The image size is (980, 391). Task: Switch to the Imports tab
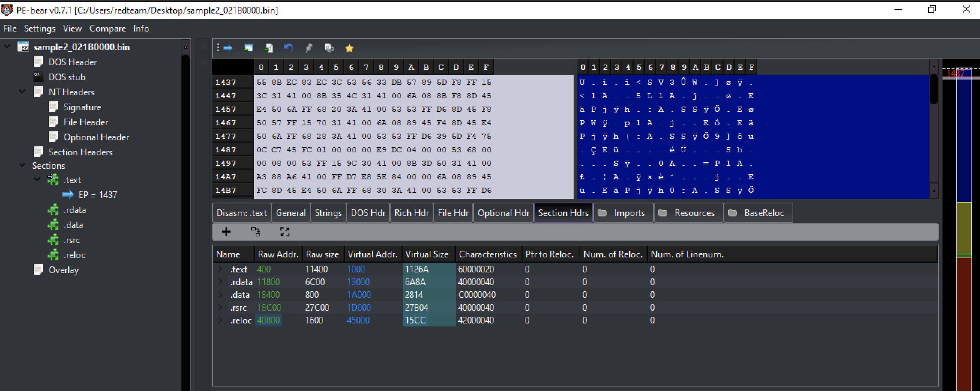623,213
